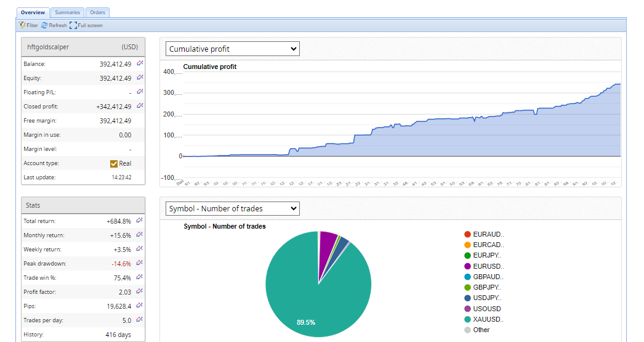This screenshot has width=644, height=342.
Task: Click the Filter icon in toolbar
Action: point(22,25)
